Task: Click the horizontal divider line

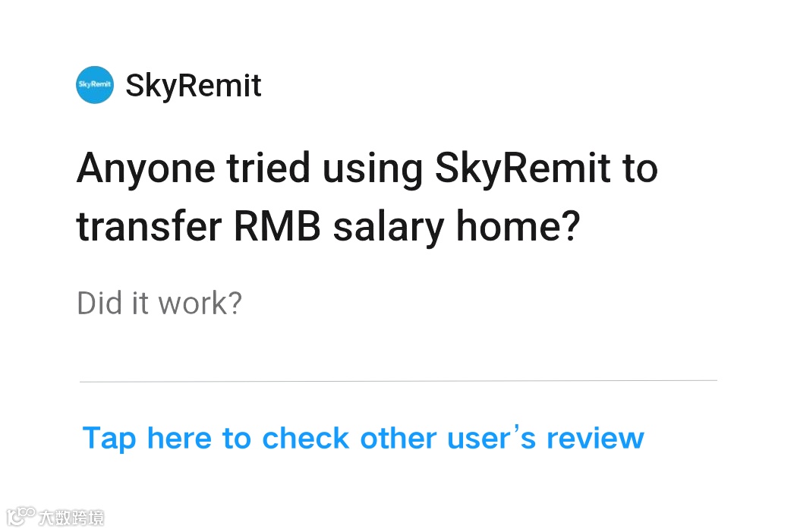Action: [x=398, y=380]
